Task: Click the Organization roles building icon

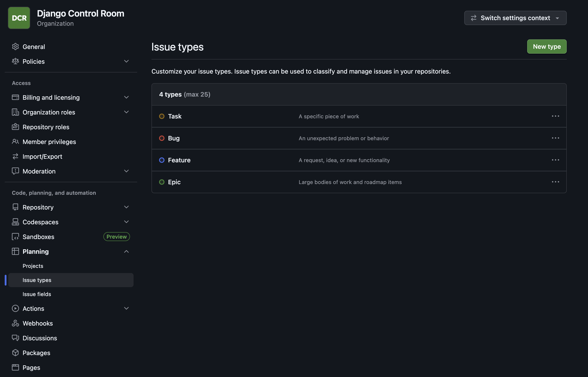Action: (15, 112)
